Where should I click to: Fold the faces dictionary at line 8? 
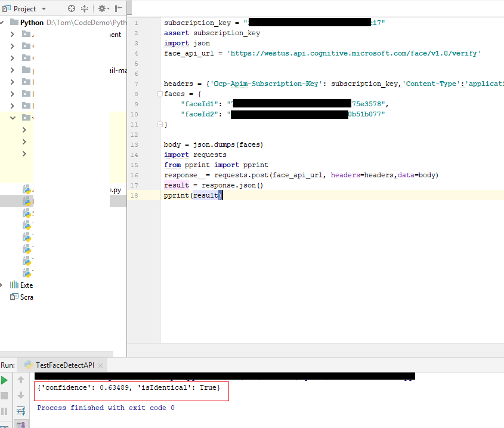coord(160,94)
